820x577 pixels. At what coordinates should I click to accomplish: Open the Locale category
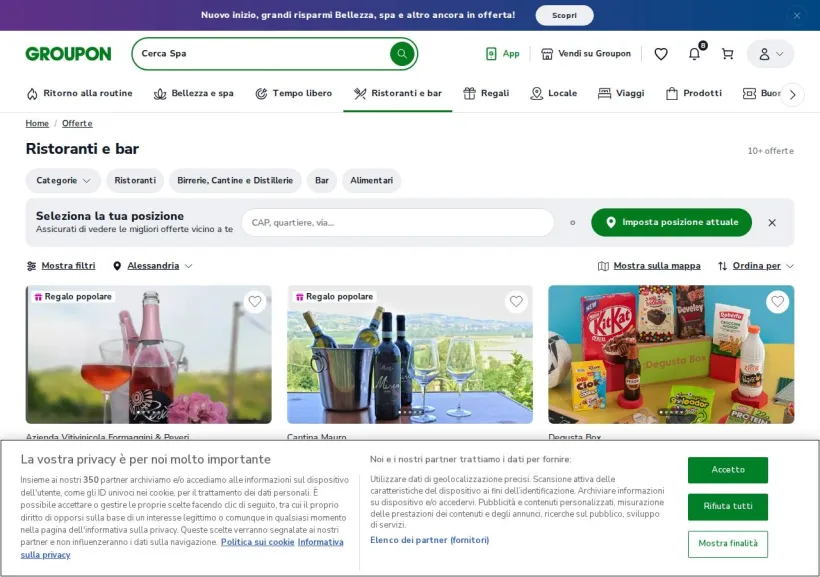pos(553,94)
